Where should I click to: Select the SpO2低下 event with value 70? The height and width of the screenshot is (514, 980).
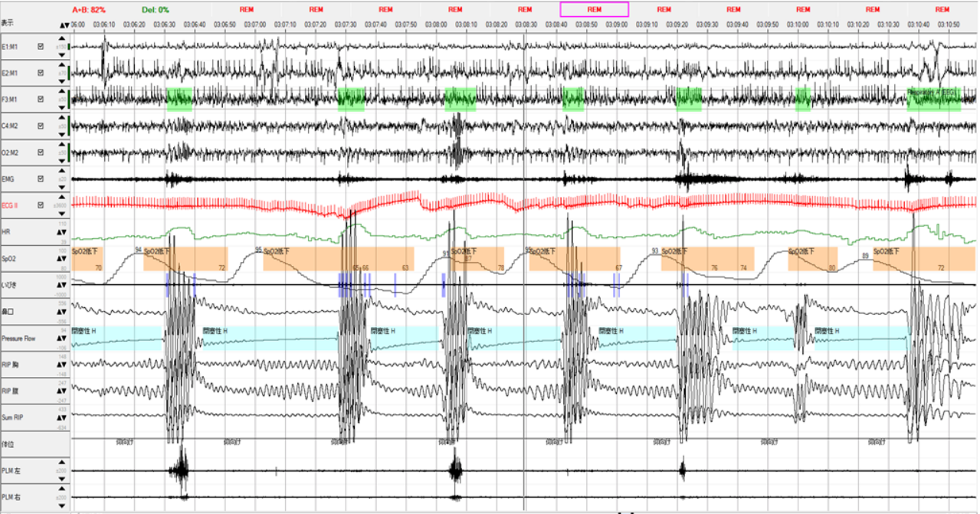pos(87,259)
